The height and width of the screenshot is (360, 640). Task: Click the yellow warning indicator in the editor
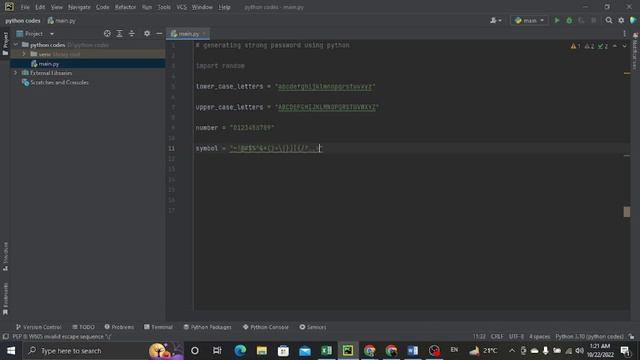pos(575,46)
